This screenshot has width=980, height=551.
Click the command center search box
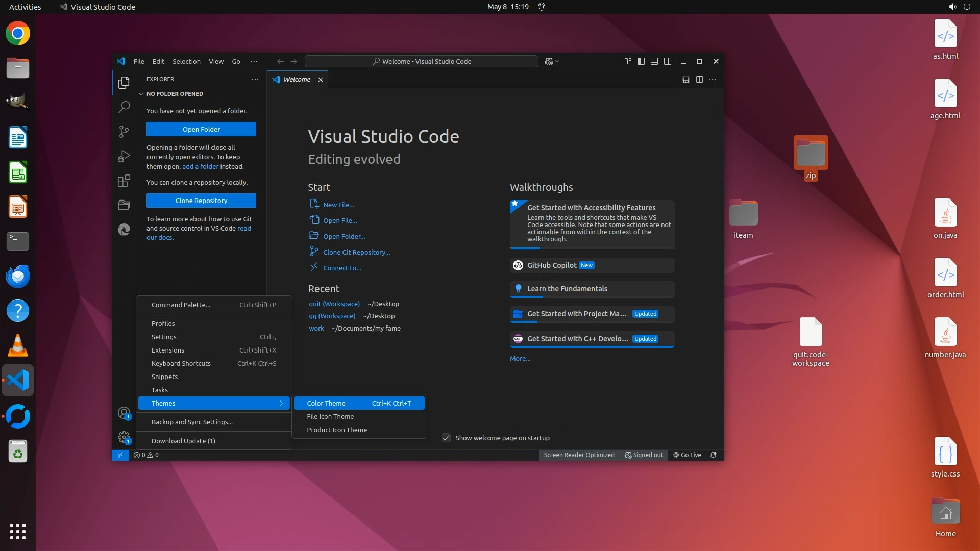(x=422, y=61)
